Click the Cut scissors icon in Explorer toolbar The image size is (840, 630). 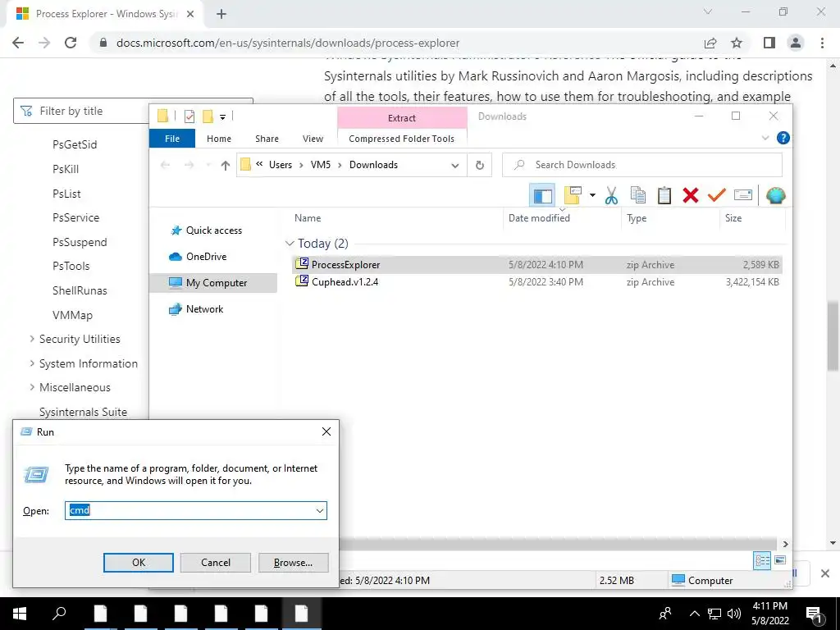[x=611, y=195]
